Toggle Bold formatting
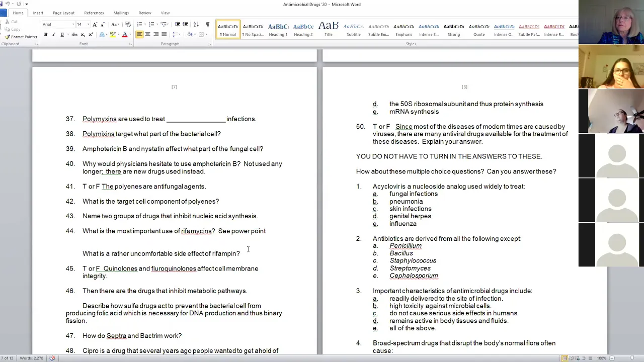Image resolution: width=644 pixels, height=362 pixels. [46, 34]
